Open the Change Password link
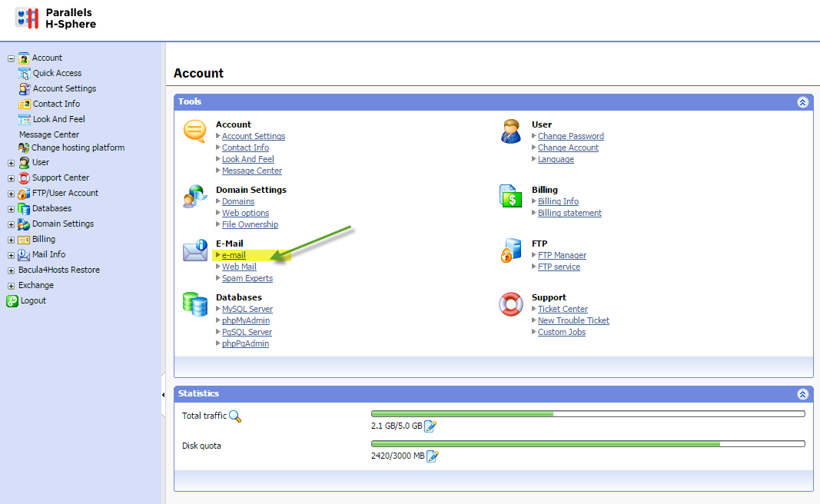Screen dimensions: 820x504 click(x=571, y=136)
